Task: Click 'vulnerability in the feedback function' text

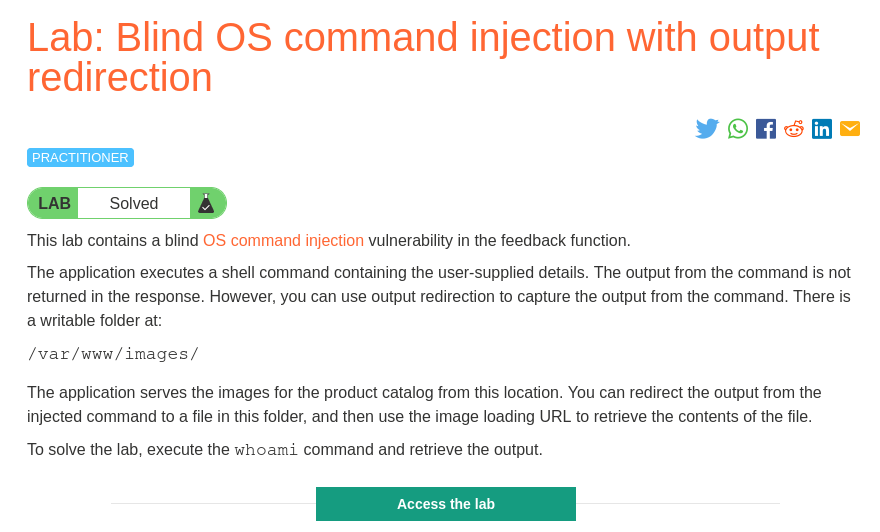Action: [499, 241]
